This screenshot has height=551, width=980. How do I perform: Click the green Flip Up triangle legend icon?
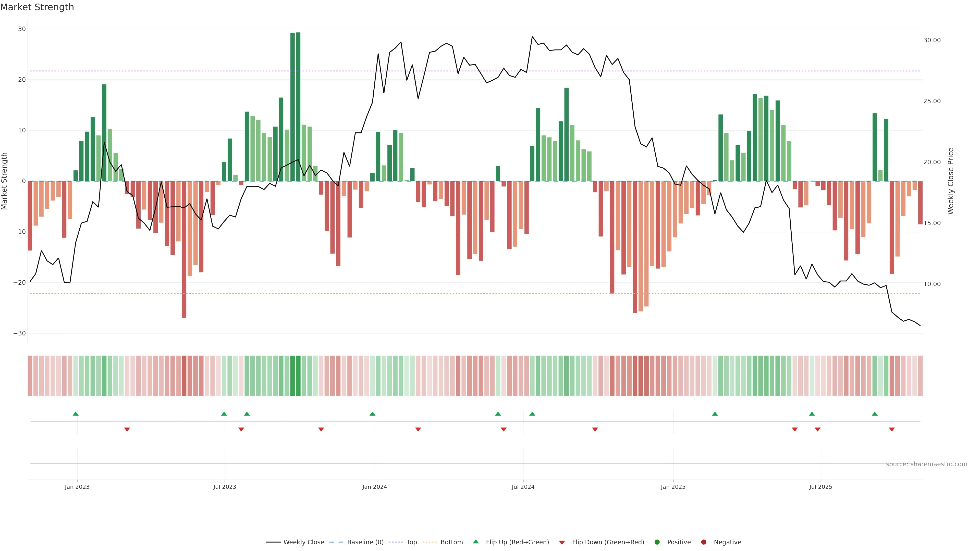(x=475, y=542)
